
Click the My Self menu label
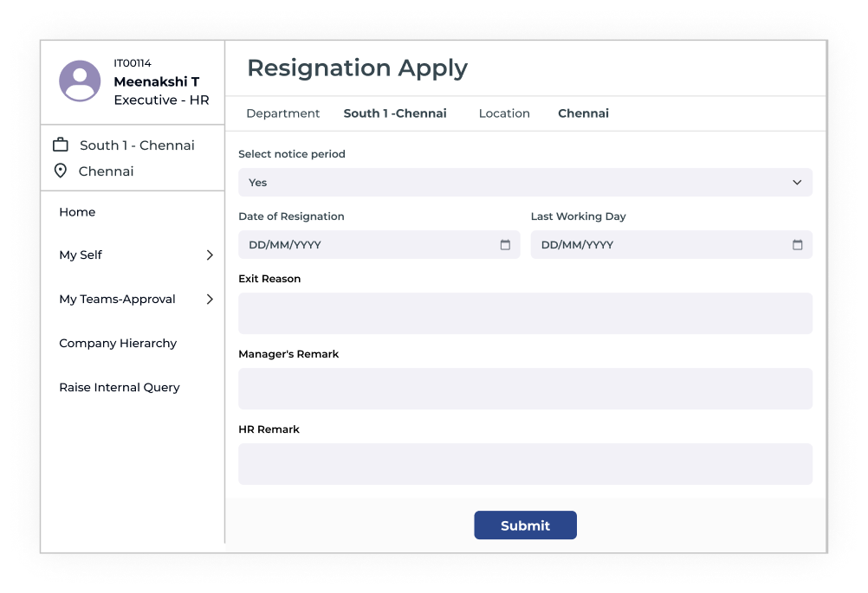(81, 255)
